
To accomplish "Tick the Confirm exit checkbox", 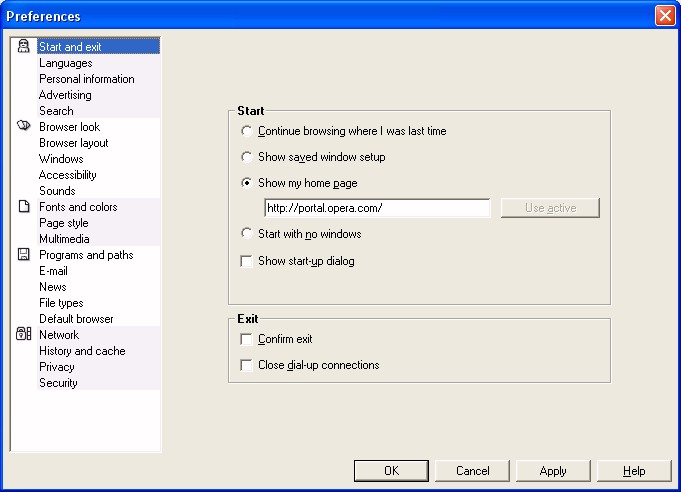I will pyautogui.click(x=246, y=339).
